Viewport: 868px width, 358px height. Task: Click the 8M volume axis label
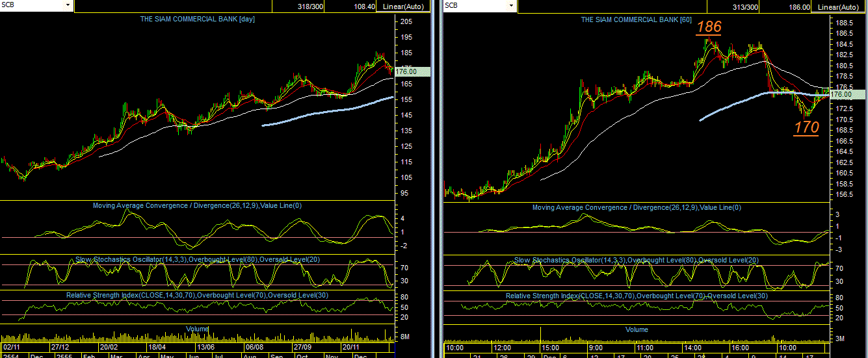(404, 337)
